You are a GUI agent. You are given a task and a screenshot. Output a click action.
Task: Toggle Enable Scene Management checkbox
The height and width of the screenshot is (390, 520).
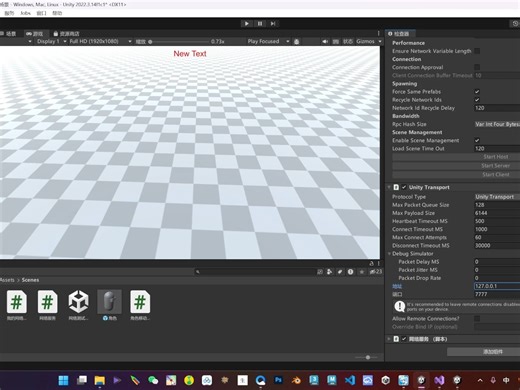click(x=477, y=140)
